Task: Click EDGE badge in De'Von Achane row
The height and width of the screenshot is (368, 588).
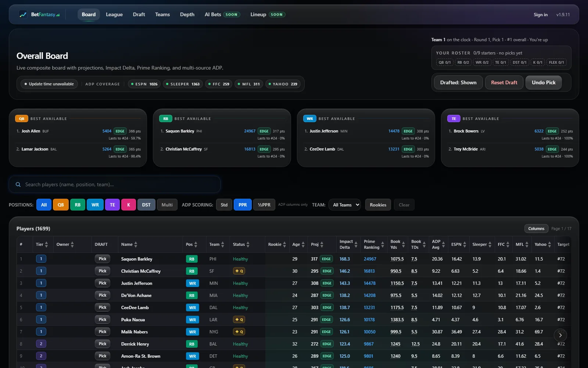Action: (x=327, y=296)
